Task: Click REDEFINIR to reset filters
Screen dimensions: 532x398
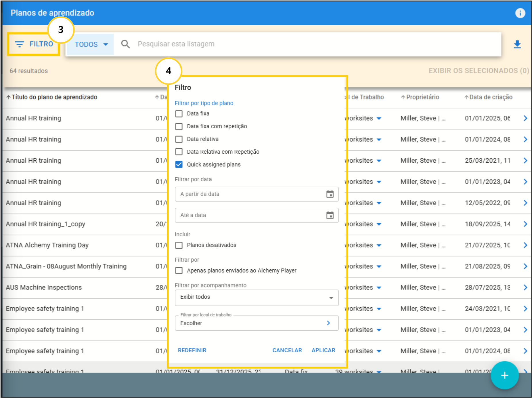Action: tap(192, 350)
